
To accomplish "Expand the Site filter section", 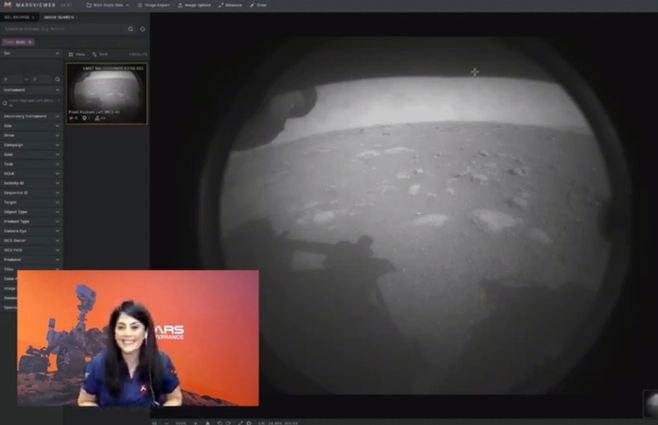I will tap(57, 126).
